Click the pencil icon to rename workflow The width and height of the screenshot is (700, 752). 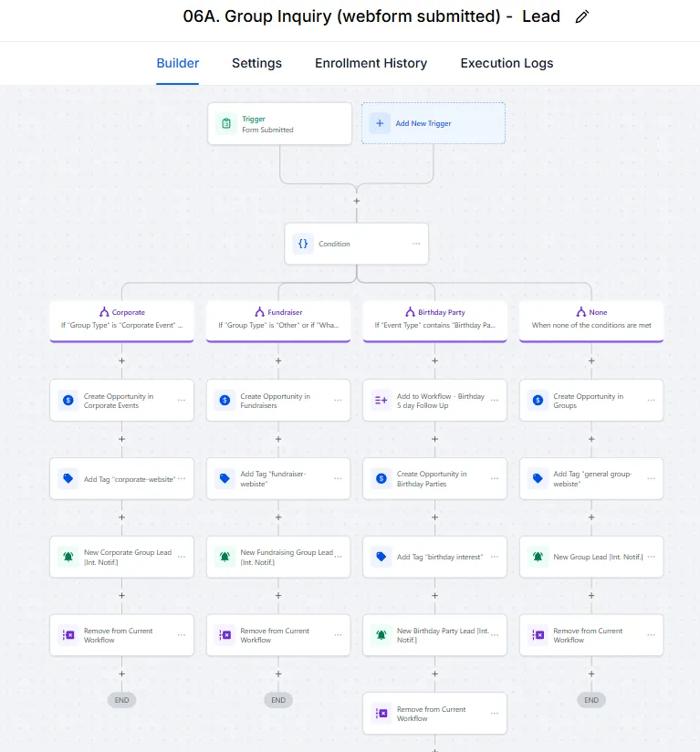click(581, 16)
